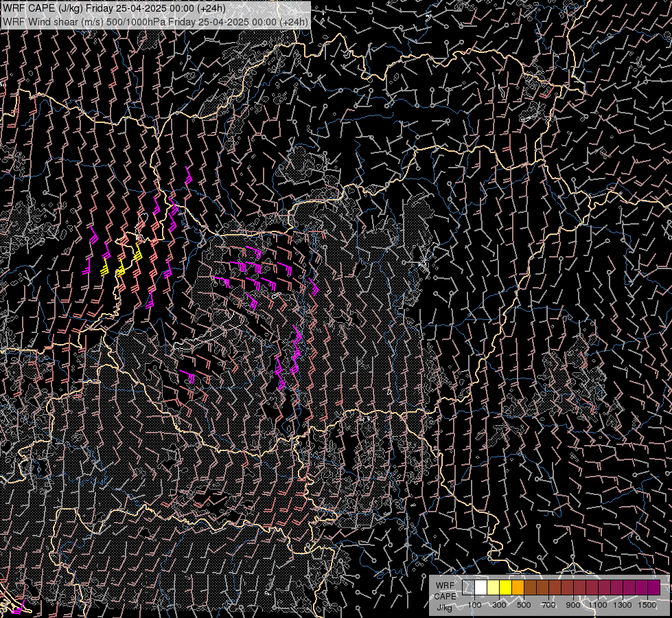Click the 100 legend value

pos(474,605)
